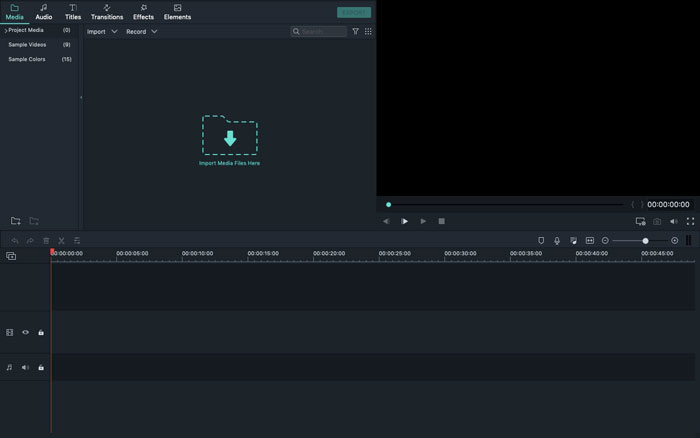Screen dimensions: 700x438
Task: Open the audio mixer icon
Action: [573, 241]
